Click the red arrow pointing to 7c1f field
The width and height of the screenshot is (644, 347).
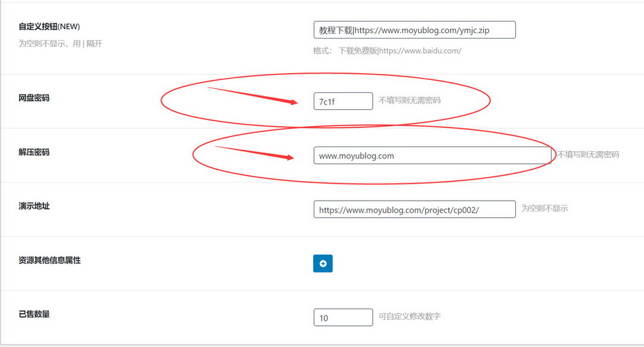coord(254,96)
